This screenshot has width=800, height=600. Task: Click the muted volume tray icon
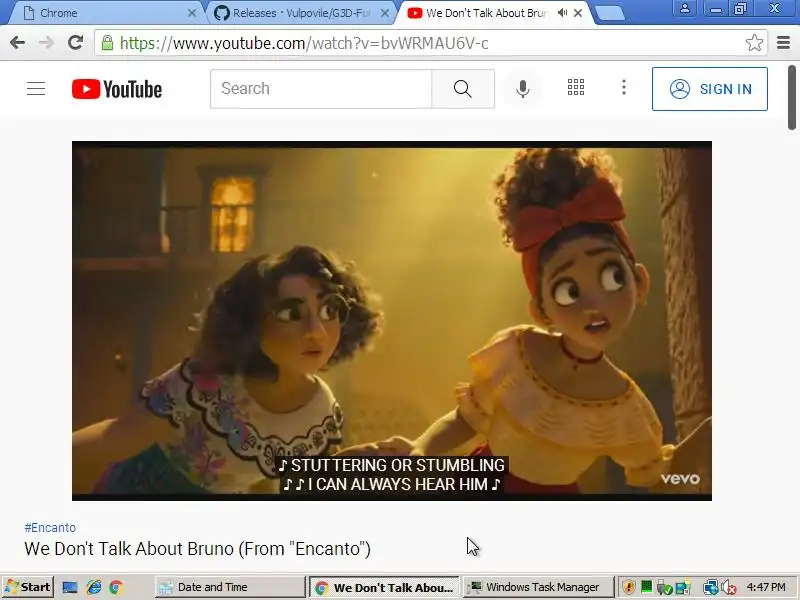729,588
